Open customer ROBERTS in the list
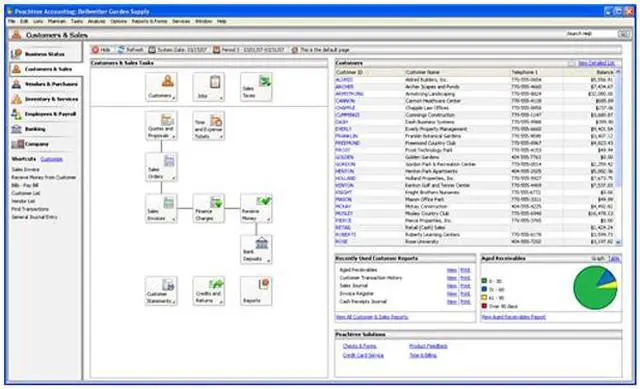The width and height of the screenshot is (640, 389). [345, 235]
